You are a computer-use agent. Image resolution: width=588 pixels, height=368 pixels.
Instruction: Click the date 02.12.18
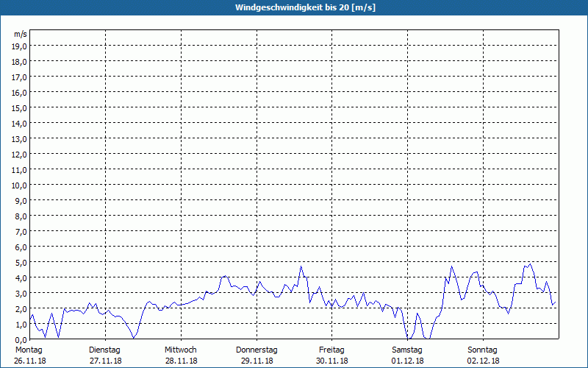click(484, 361)
